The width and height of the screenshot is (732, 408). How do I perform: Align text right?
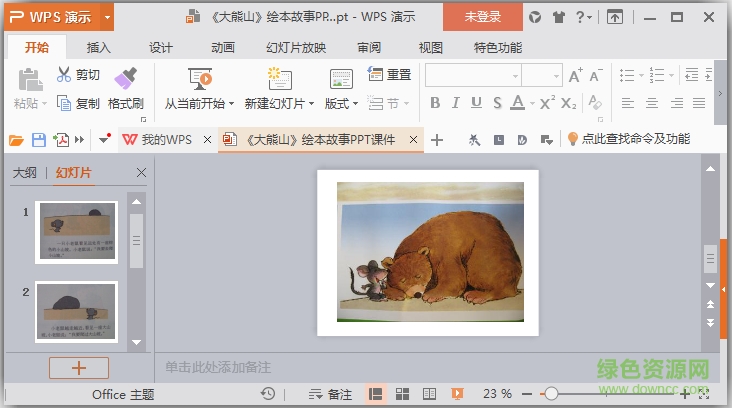pos(676,103)
